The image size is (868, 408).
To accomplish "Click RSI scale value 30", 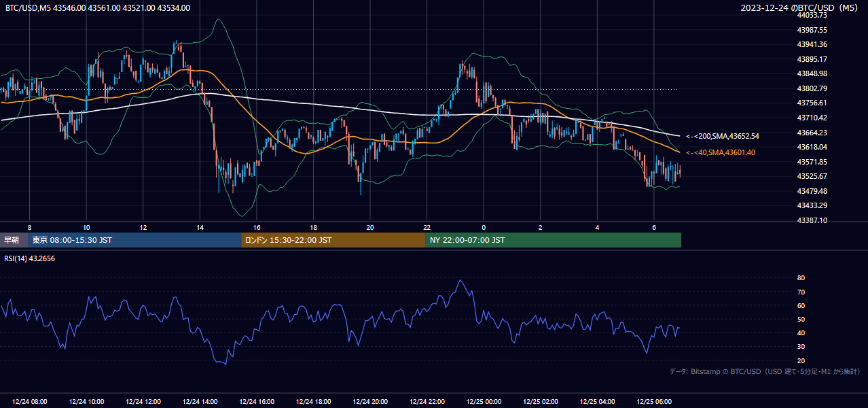I will point(801,347).
